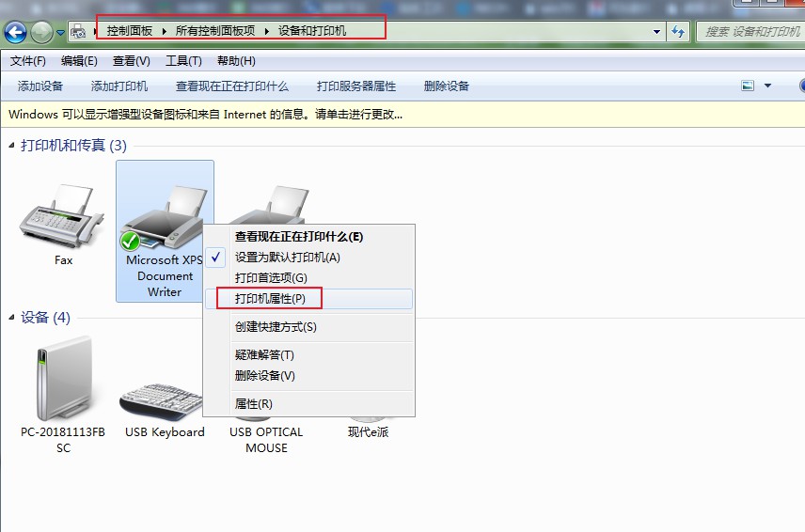Click the change view icon button

tap(748, 86)
